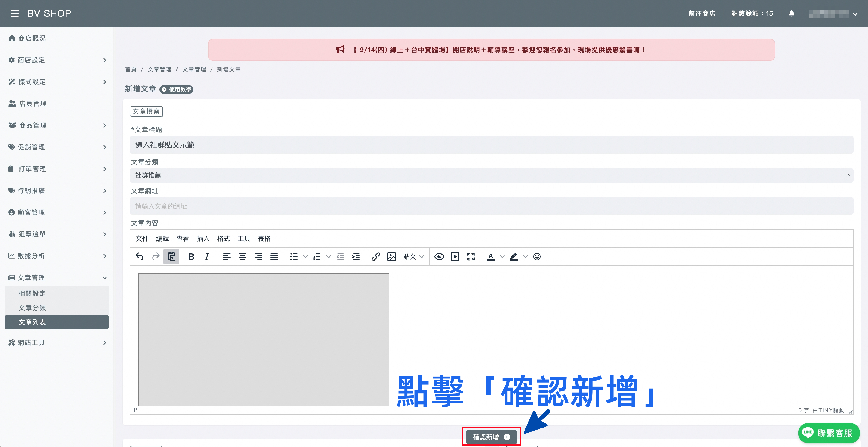
Task: Open the 插入 editor menu
Action: tap(203, 238)
